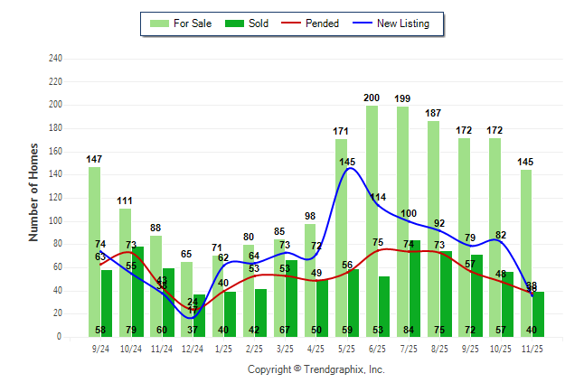
Task: Click the light green For Sale legend swatch
Action: [158, 23]
